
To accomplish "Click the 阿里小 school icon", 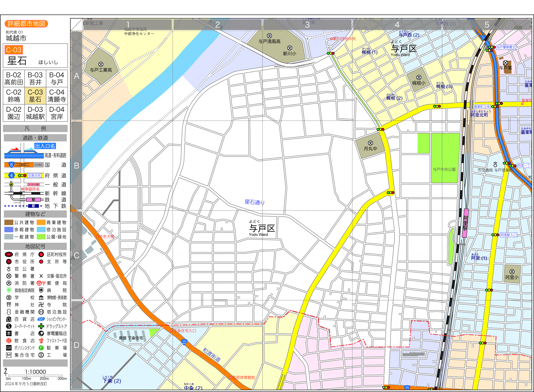I will (512, 272).
